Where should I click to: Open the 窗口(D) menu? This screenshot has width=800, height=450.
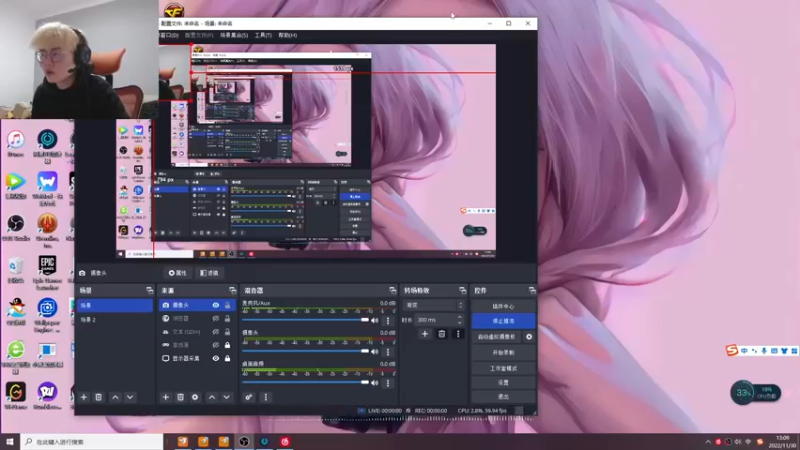click(169, 35)
